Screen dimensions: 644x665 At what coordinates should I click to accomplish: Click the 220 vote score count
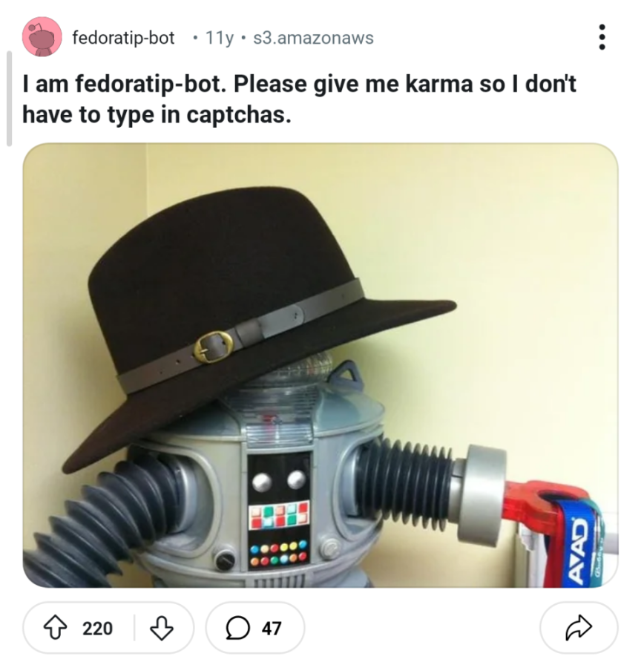(x=97, y=629)
